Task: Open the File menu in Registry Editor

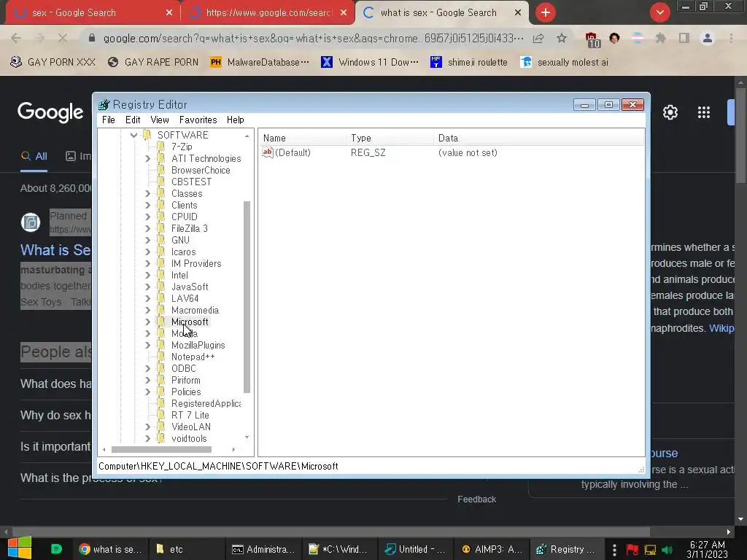Action: click(x=109, y=120)
